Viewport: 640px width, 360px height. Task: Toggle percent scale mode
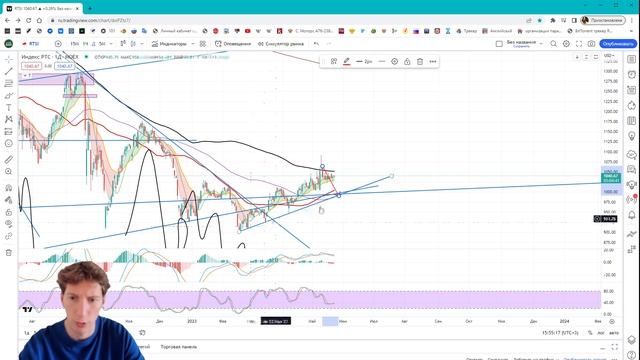[590, 333]
